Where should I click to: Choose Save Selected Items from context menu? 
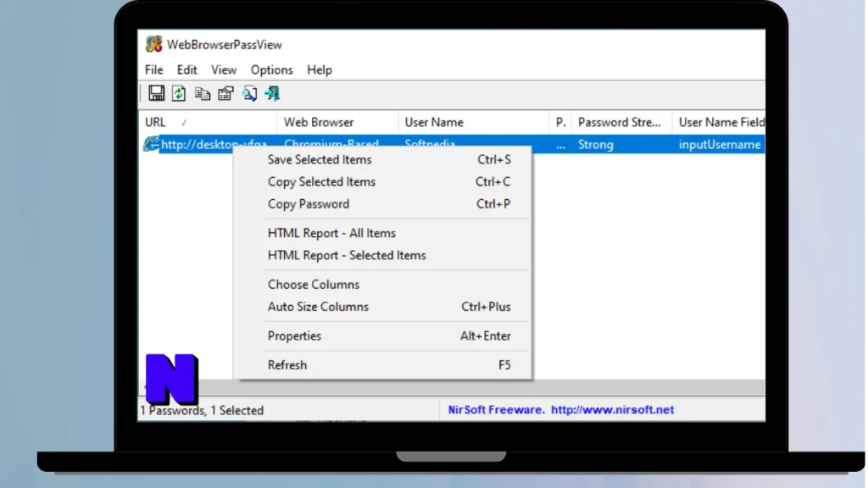pos(382,159)
